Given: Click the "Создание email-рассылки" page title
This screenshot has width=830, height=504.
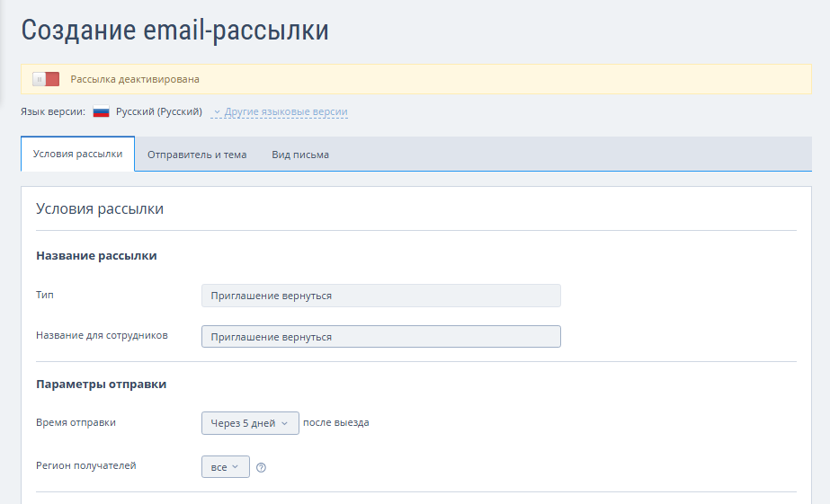Looking at the screenshot, I should [x=174, y=30].
